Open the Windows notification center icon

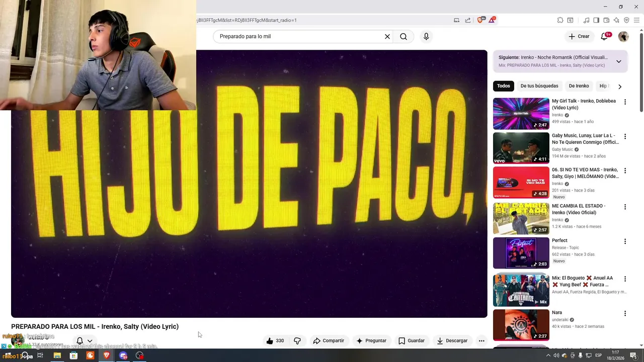click(x=635, y=355)
